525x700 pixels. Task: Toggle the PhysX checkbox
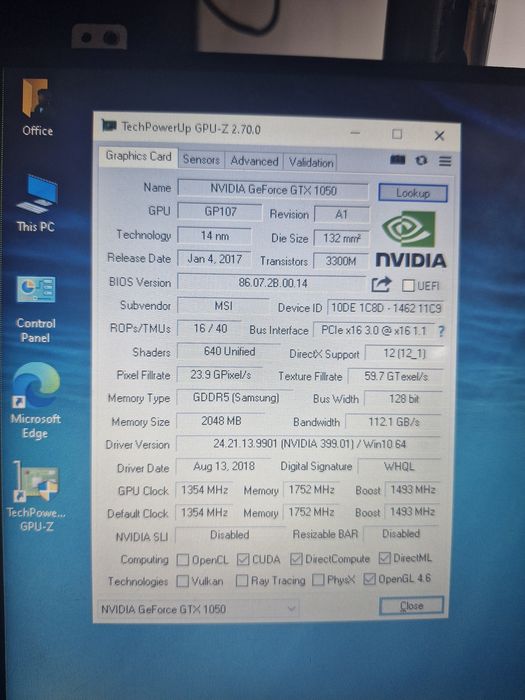[x=318, y=580]
